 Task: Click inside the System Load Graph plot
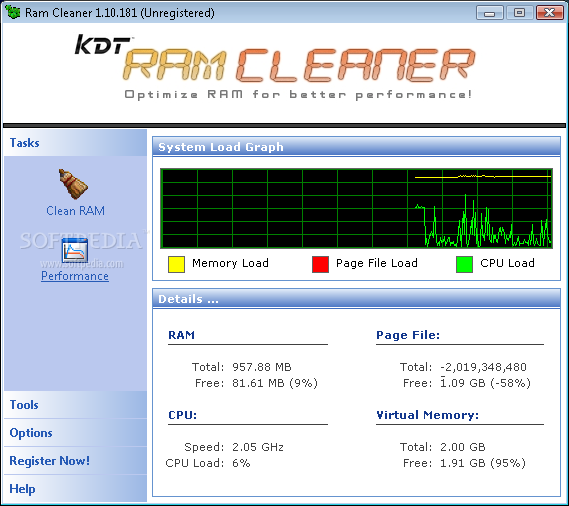coord(356,208)
